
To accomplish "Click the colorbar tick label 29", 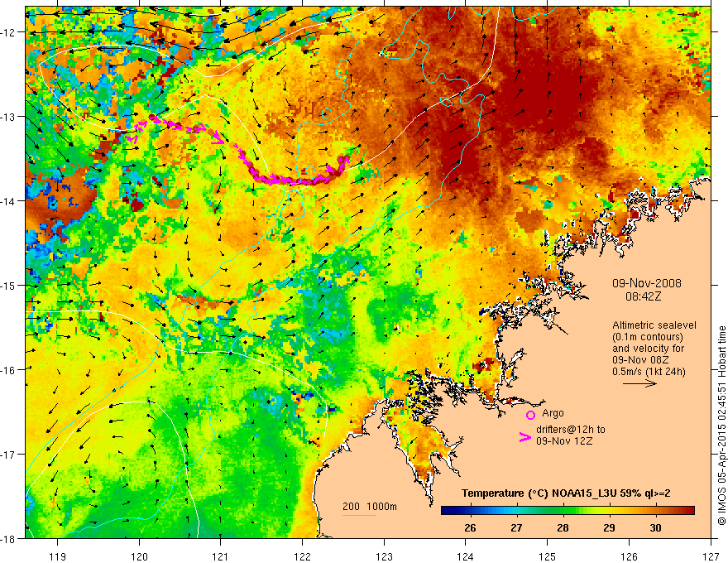I will tap(609, 528).
